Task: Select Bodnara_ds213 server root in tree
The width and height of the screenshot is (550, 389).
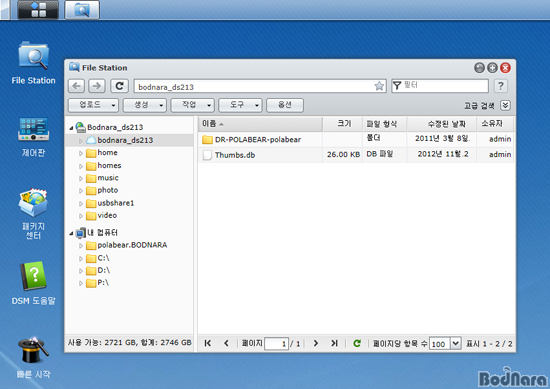Action: (115, 127)
